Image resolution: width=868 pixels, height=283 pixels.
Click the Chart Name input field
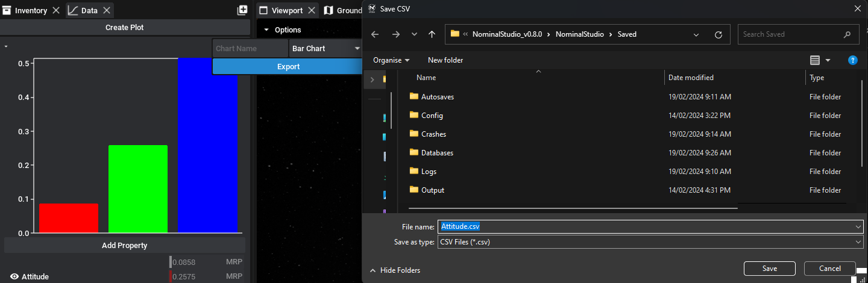coord(250,48)
